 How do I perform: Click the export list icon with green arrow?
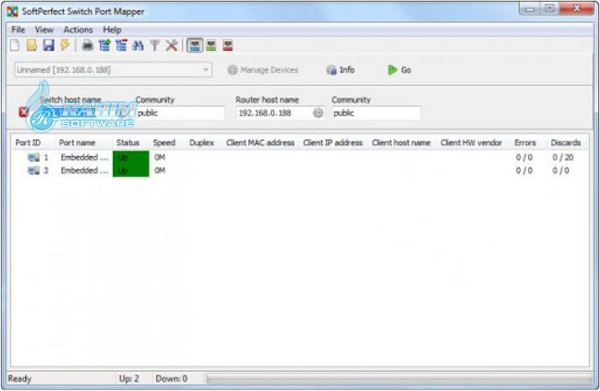click(x=104, y=46)
